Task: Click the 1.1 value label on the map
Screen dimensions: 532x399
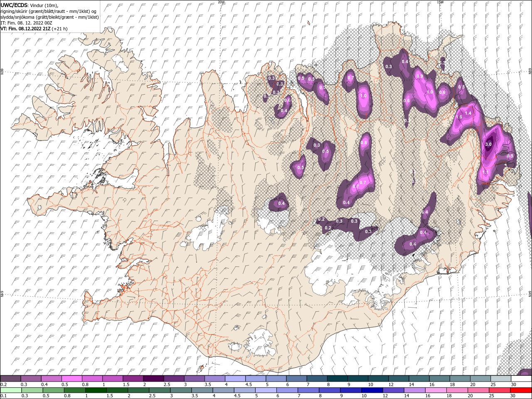Action: point(485,172)
